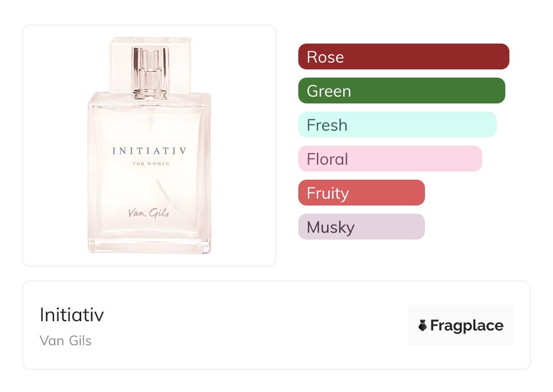Viewport: 553px width, 392px height.
Task: Click the thick glass base of the bottle
Action: pyautogui.click(x=149, y=244)
